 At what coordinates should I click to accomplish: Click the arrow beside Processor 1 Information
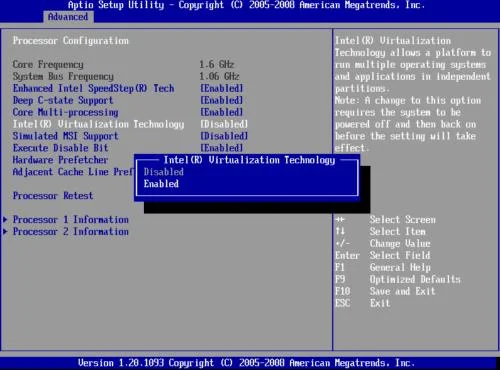(5, 220)
